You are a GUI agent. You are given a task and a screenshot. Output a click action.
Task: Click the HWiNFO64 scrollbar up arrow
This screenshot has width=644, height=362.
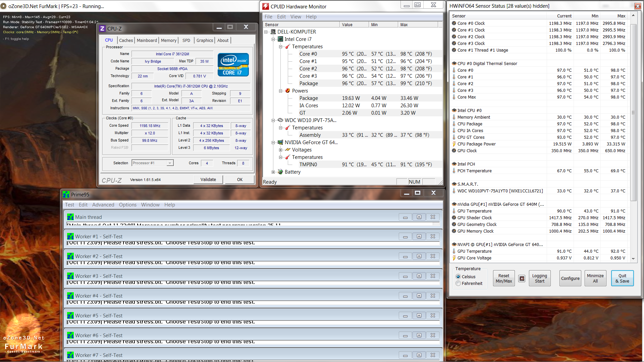[633, 15]
